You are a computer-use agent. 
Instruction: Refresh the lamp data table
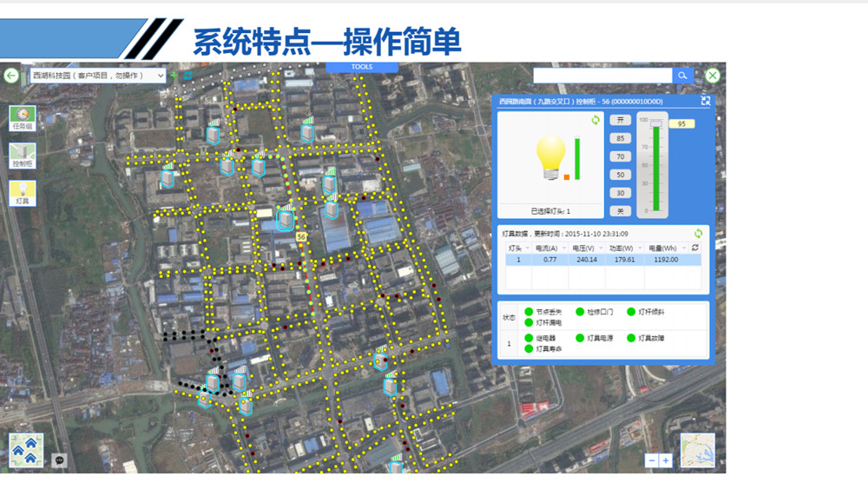tap(698, 234)
